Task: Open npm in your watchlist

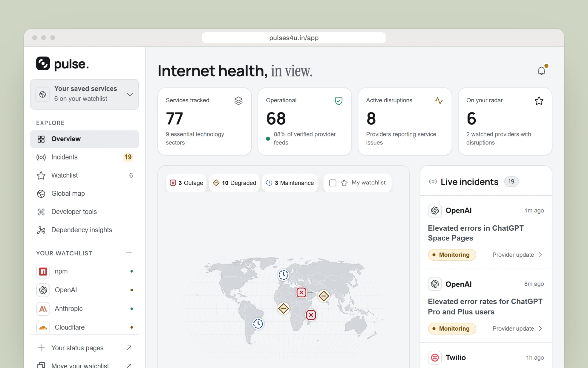Action: click(85, 271)
